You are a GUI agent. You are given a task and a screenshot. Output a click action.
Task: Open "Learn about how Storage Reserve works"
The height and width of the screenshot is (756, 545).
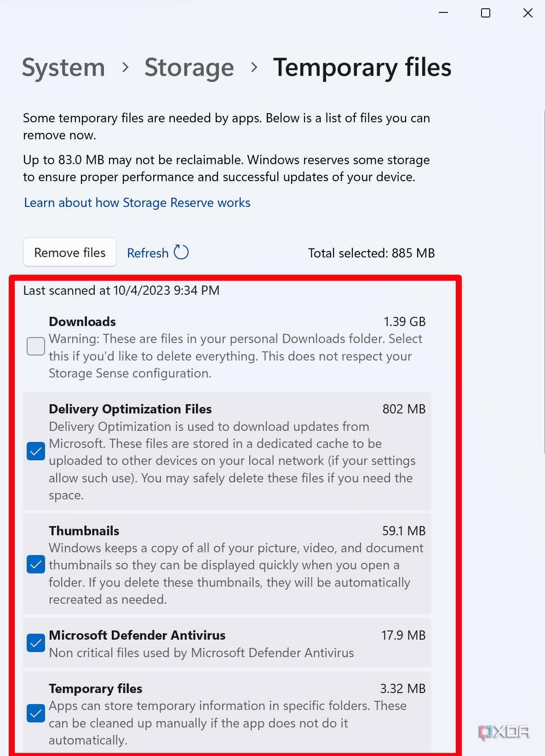pos(137,202)
